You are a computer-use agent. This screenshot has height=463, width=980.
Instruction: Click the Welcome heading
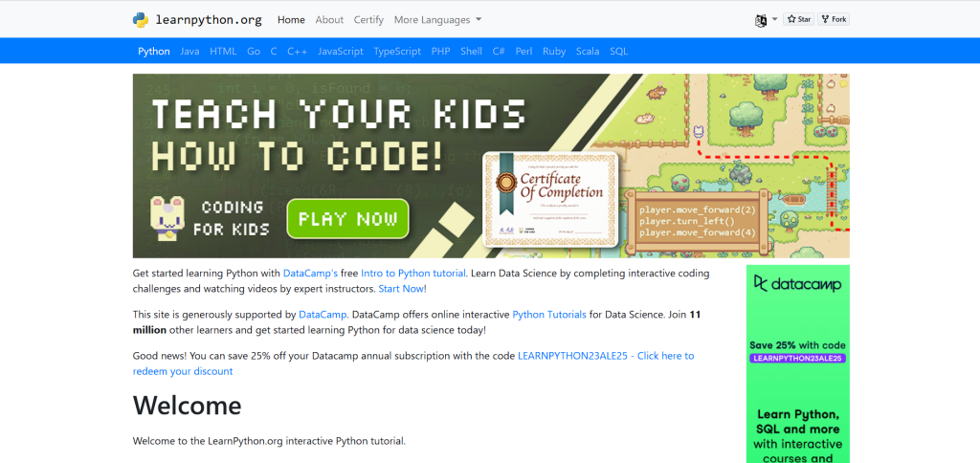[187, 405]
